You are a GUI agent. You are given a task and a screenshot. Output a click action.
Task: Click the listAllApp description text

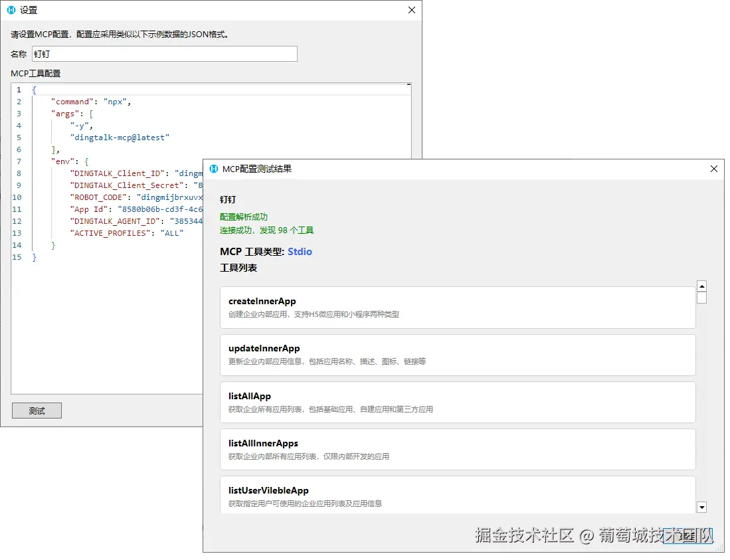point(331,409)
